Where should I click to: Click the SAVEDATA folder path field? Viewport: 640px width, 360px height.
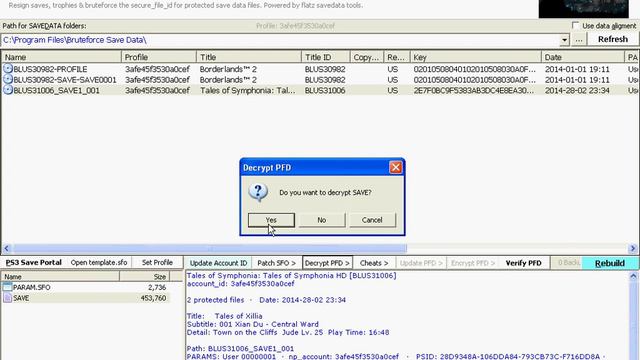click(x=280, y=40)
